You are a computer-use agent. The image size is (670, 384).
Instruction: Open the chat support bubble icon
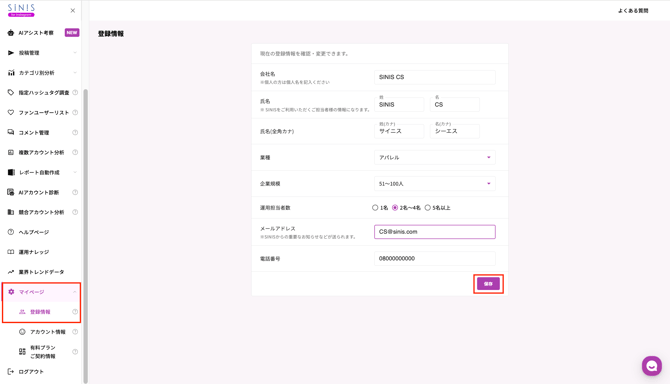pos(652,366)
